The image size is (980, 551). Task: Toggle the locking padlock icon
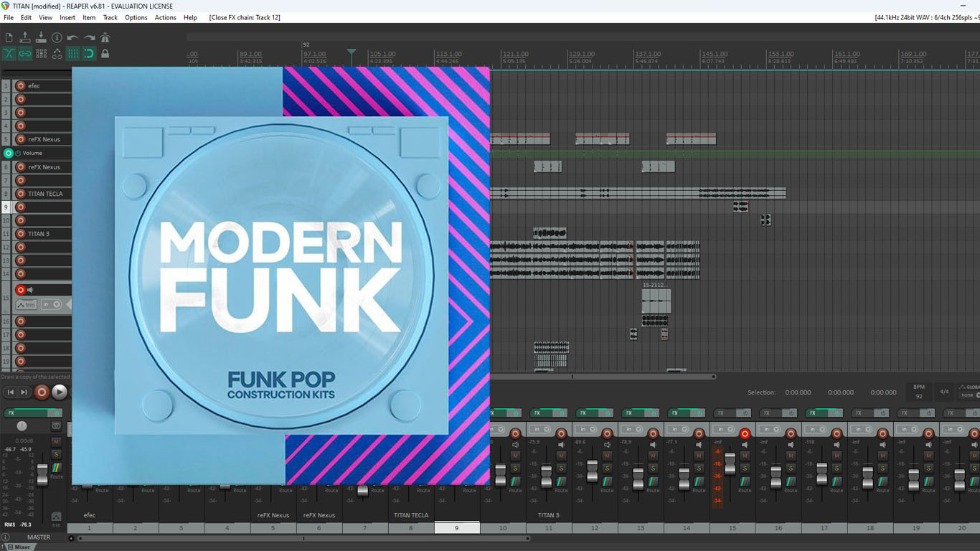pyautogui.click(x=105, y=53)
